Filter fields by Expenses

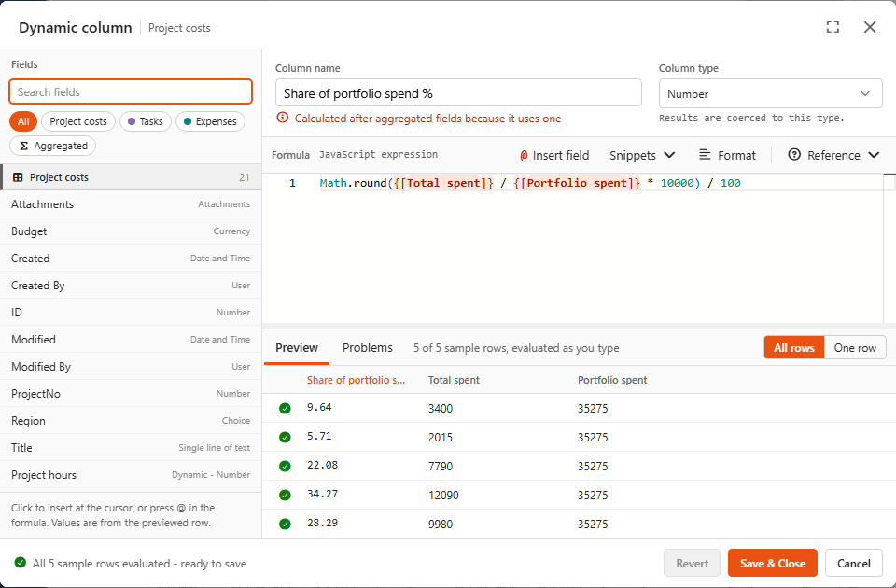[x=210, y=121]
